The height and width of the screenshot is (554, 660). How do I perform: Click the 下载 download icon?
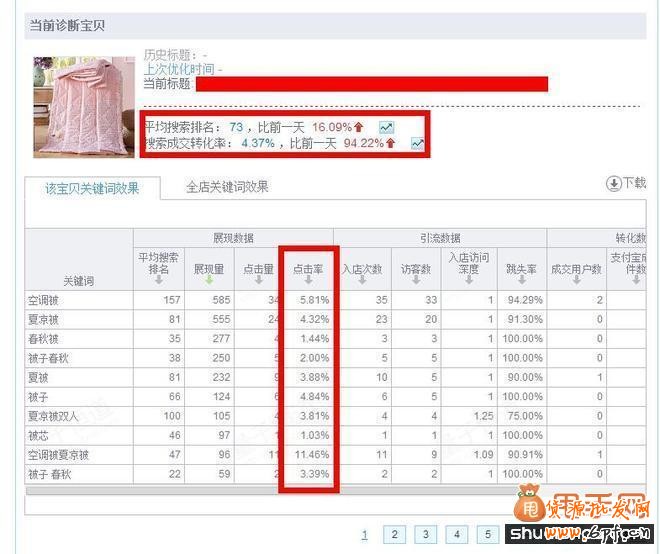614,184
